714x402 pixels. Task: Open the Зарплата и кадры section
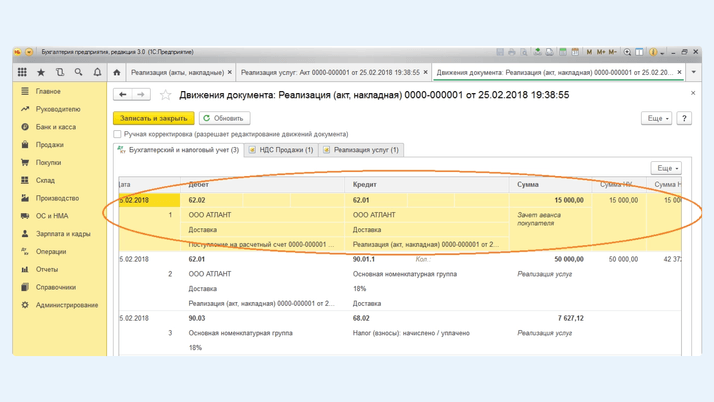(63, 234)
